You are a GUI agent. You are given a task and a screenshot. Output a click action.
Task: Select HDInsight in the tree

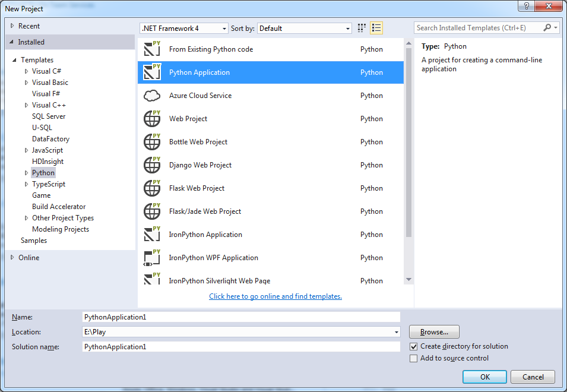coord(47,162)
